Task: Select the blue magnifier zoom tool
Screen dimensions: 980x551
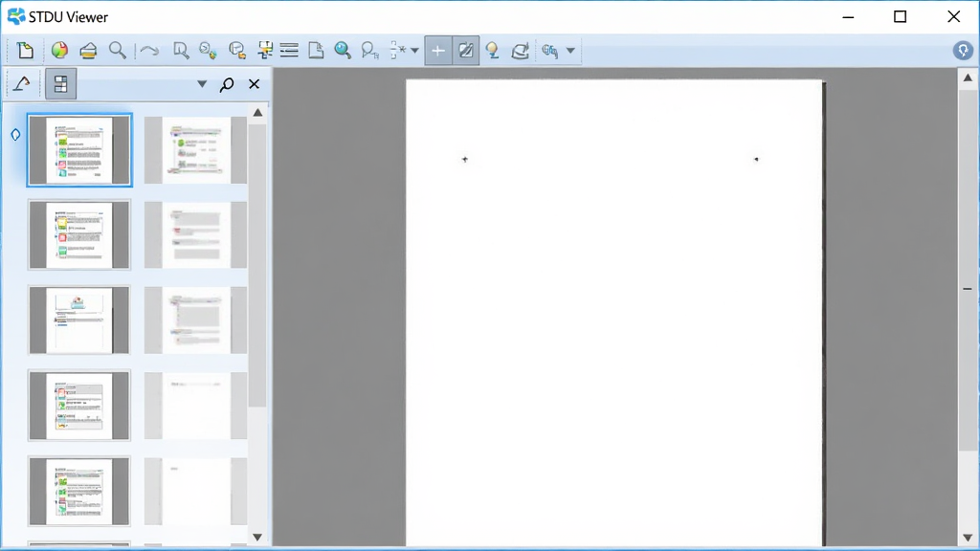Action: click(x=343, y=50)
